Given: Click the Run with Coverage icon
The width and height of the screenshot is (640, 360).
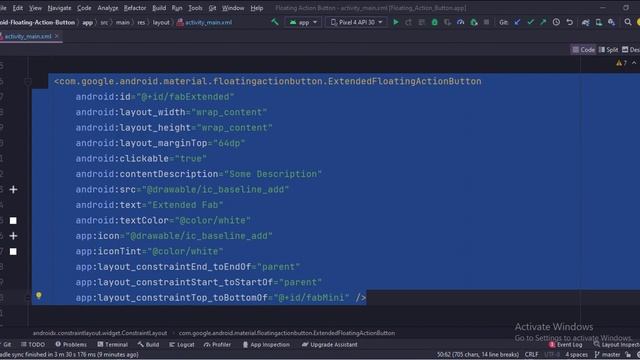Looking at the screenshot, I should [x=448, y=22].
